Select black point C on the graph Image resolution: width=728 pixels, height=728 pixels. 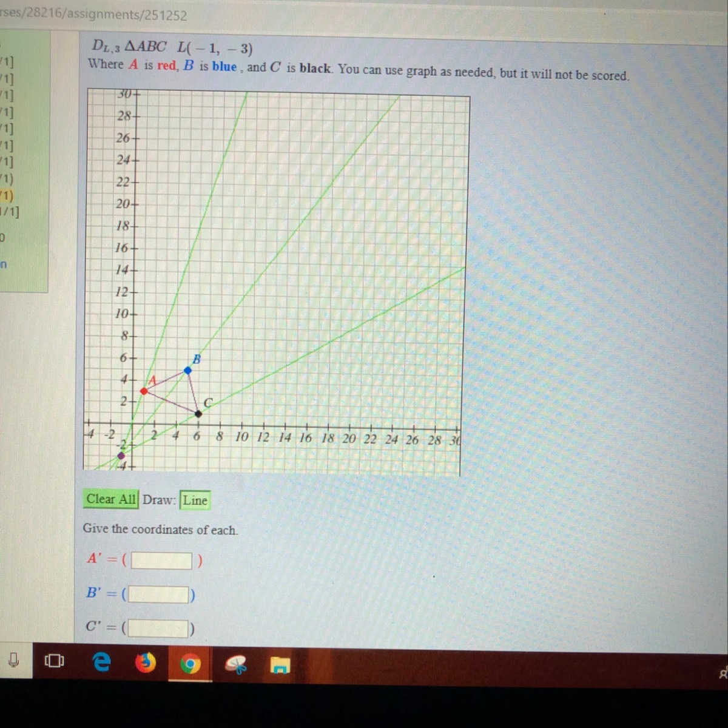coord(198,414)
